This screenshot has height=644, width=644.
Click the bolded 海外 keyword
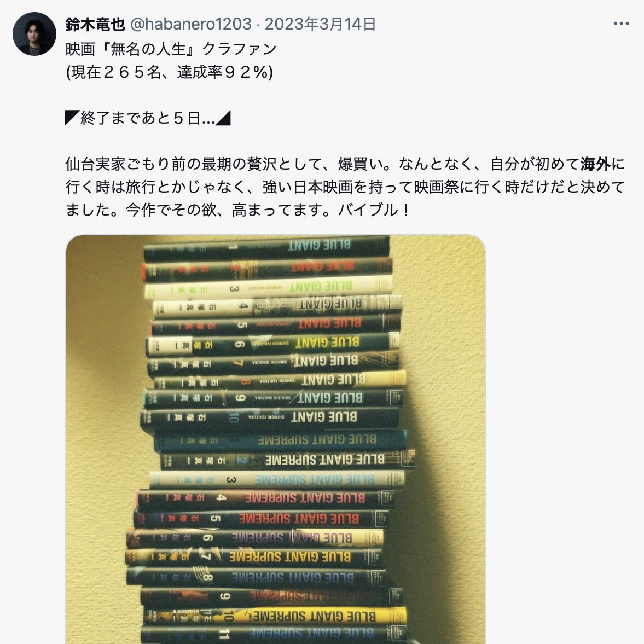coord(595,164)
